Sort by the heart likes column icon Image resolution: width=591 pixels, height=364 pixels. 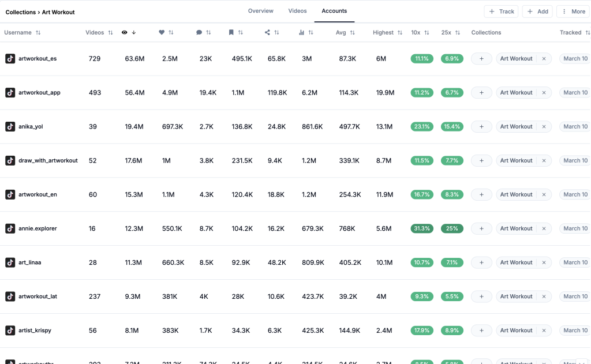(162, 33)
